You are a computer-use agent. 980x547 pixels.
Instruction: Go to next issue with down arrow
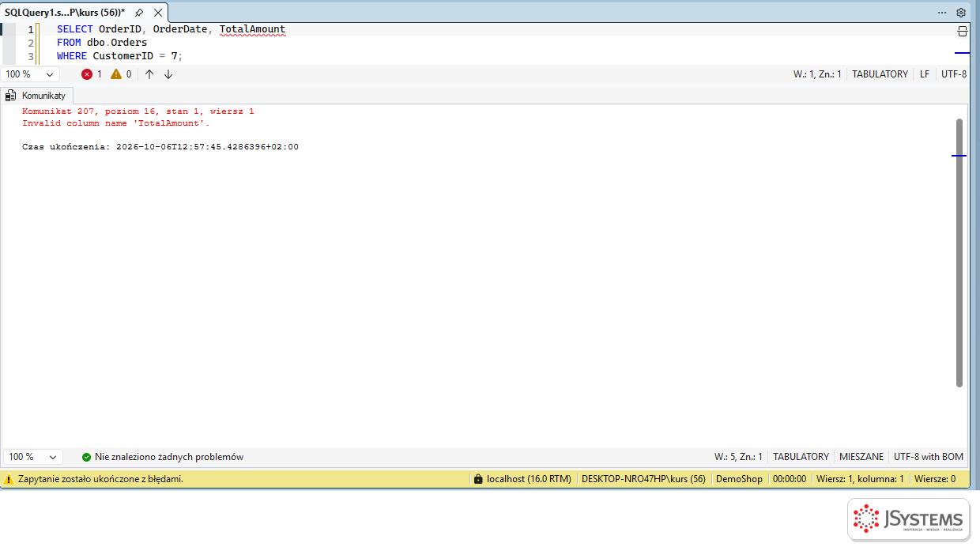168,74
